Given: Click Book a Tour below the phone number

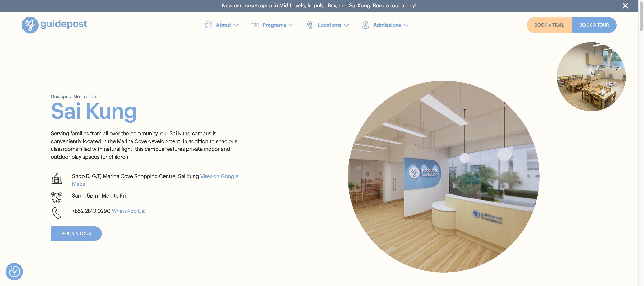Looking at the screenshot, I should tap(76, 233).
